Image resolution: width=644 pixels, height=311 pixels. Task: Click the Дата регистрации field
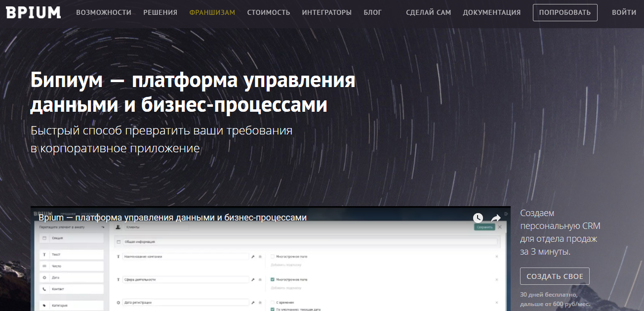[x=186, y=302]
